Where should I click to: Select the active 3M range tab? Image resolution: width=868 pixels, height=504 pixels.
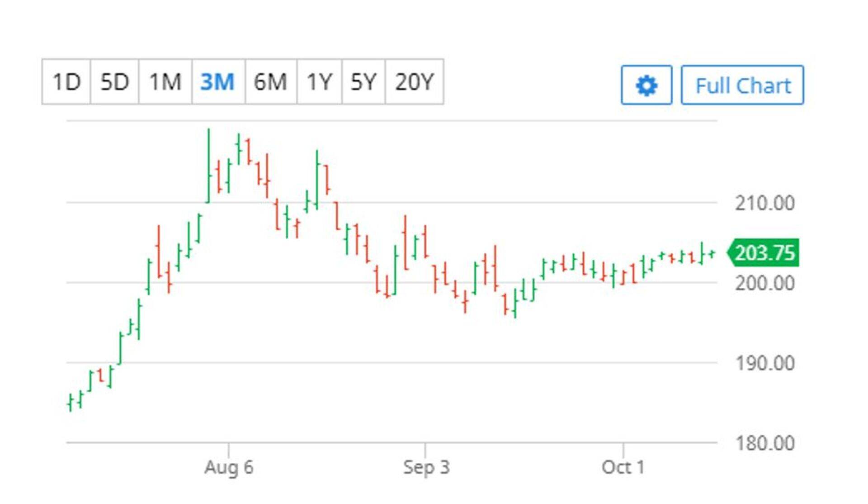(x=218, y=82)
